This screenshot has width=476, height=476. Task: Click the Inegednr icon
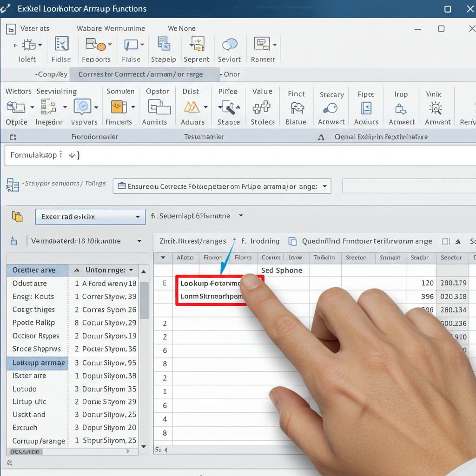(48, 107)
